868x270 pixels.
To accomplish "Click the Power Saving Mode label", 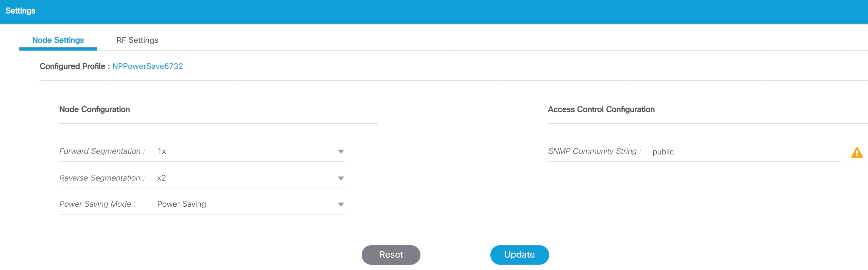I will [97, 204].
